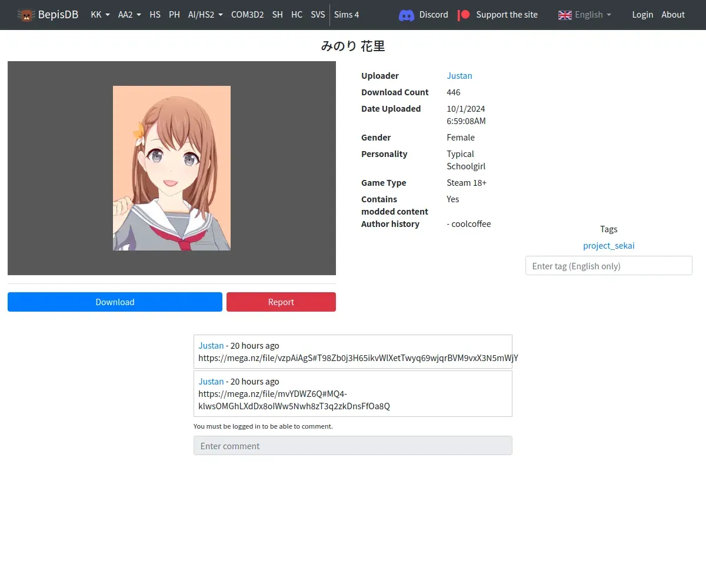Click the UK flag language icon

(x=565, y=15)
